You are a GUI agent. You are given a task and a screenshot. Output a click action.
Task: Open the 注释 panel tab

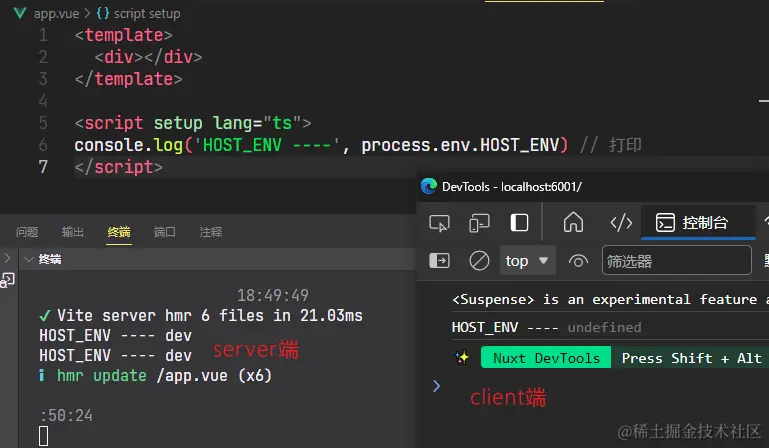point(211,232)
